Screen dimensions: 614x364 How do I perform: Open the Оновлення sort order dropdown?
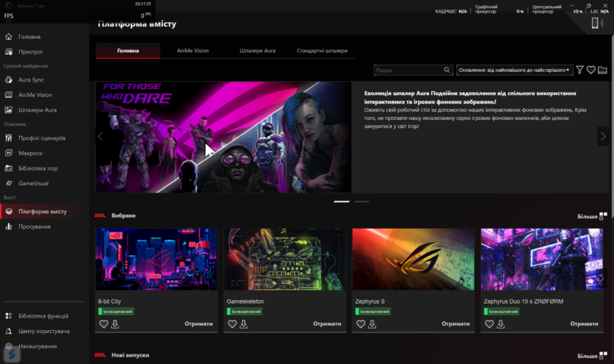tap(515, 70)
